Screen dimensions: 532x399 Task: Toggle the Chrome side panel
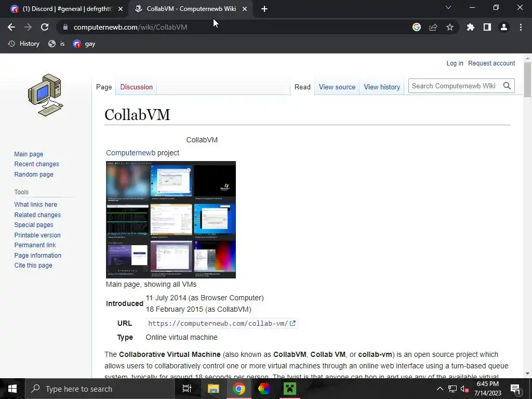pos(487,27)
